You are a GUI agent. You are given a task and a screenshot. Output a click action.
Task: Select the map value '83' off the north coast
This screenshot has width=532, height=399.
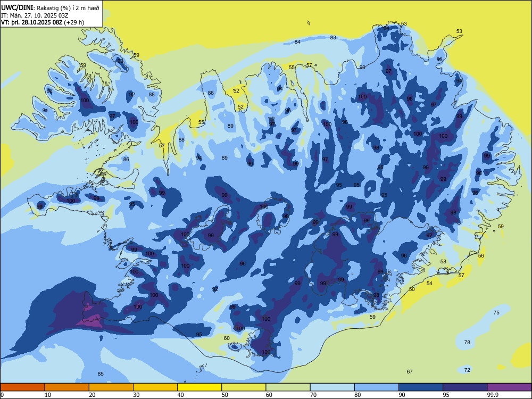(x=333, y=37)
